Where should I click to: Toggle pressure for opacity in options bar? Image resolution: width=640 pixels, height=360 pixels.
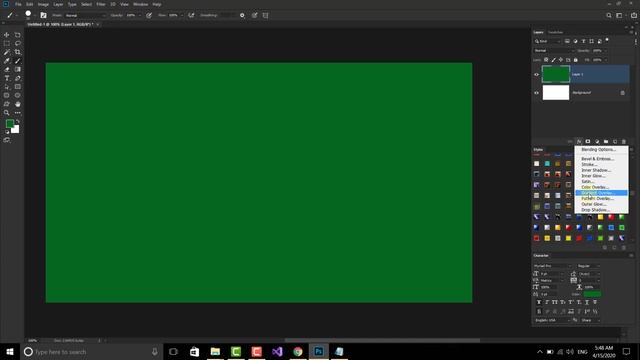point(149,16)
